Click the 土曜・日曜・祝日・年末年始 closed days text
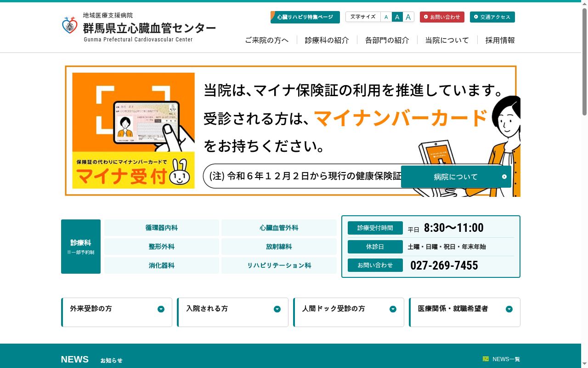Screen dimensions: 588x368 tap(447, 247)
